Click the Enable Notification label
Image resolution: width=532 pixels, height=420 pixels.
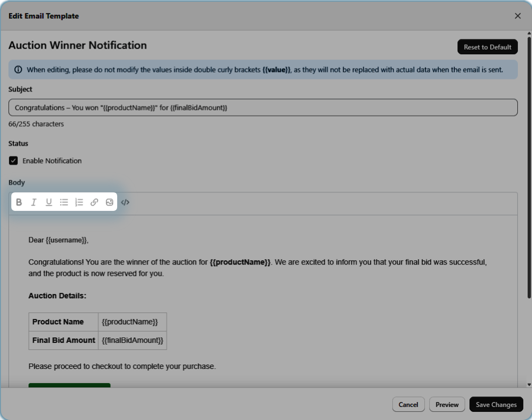tap(52, 161)
